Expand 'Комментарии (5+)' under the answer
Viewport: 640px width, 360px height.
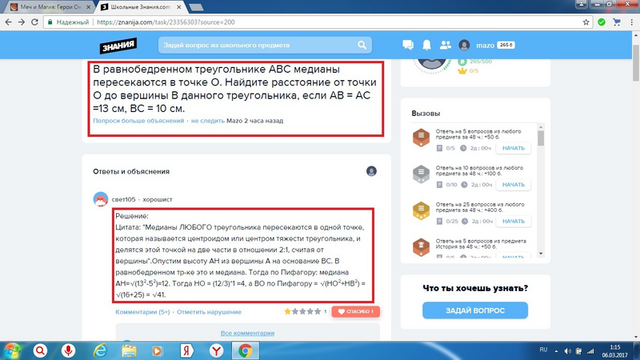[142, 312]
